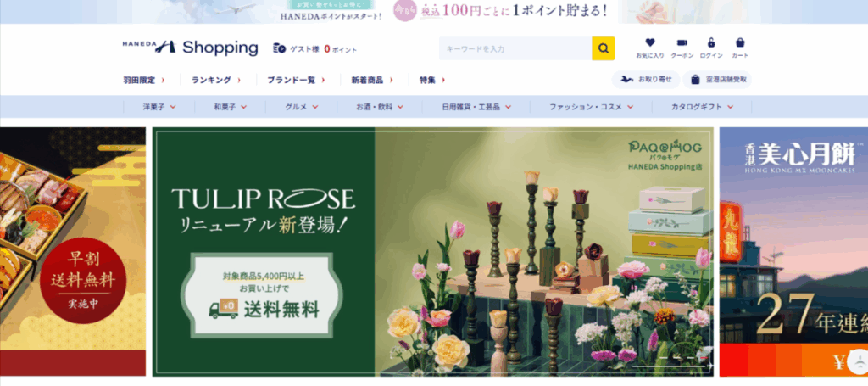The width and height of the screenshot is (868, 386).
Task: Open coupons via the ticket icon
Action: pos(682,42)
